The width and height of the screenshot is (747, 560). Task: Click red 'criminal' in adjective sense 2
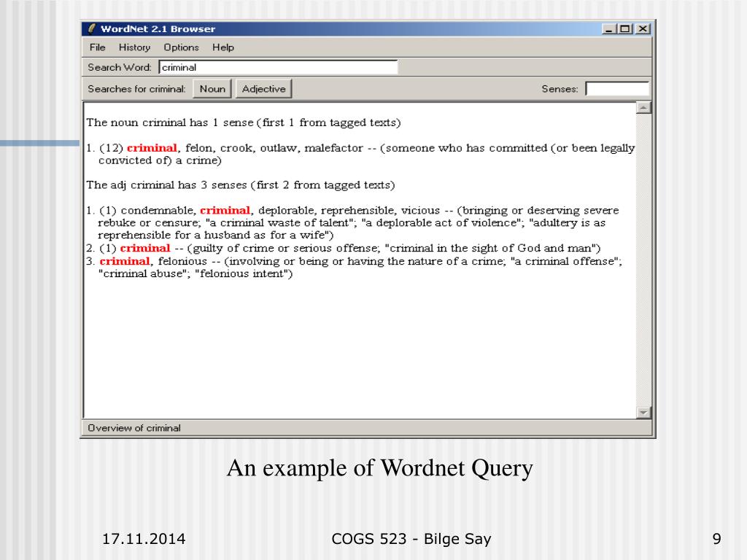pos(145,248)
